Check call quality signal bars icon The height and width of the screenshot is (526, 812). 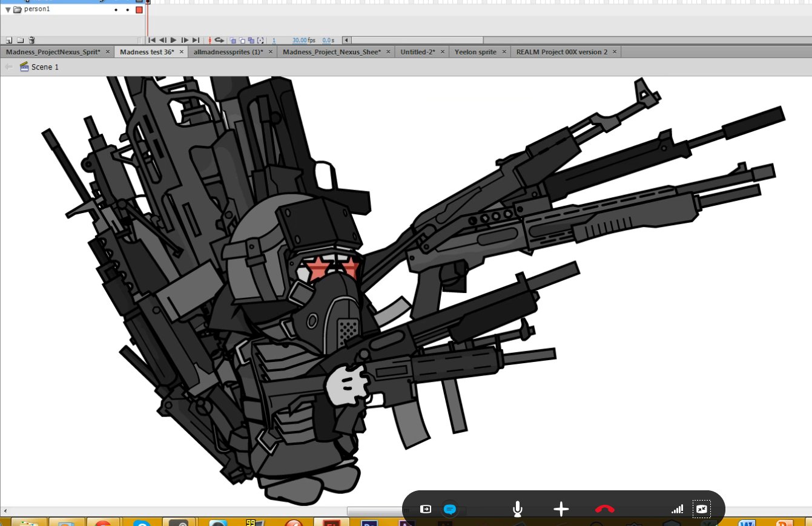click(x=678, y=510)
